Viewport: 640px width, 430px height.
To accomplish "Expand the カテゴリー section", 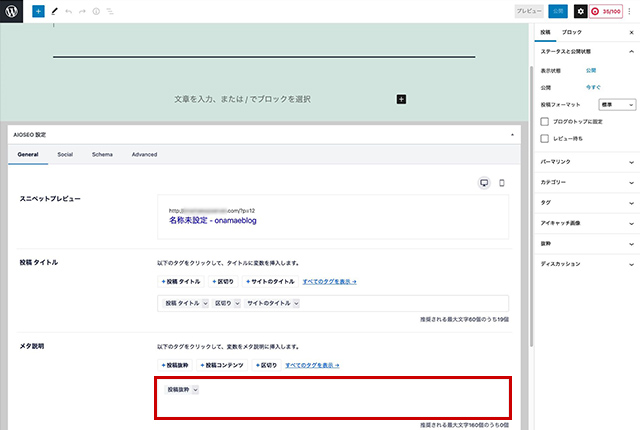I will point(587,182).
